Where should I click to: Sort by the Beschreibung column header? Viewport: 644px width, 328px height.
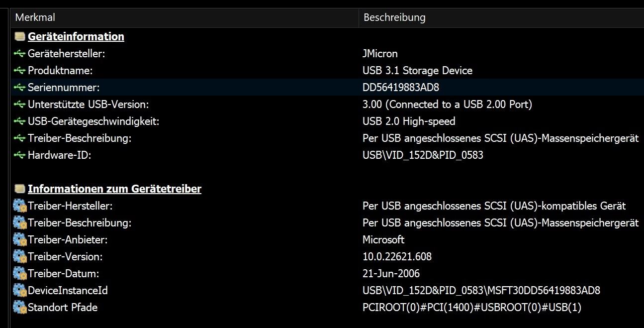(395, 17)
